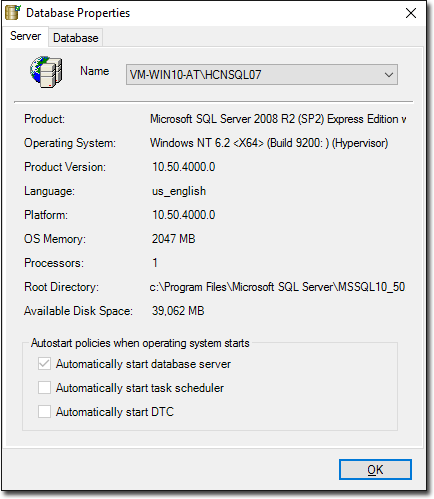
Task: Click the Operating System value text
Action: [x=269, y=143]
